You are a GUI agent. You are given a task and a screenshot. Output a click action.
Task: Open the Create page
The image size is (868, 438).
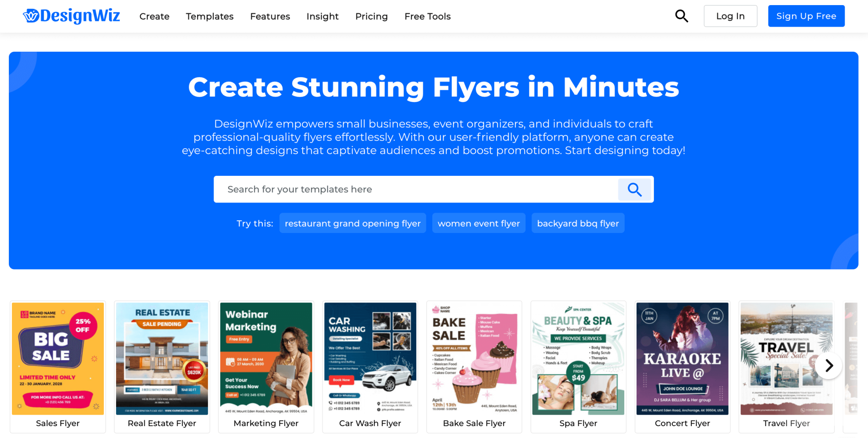pyautogui.click(x=154, y=17)
